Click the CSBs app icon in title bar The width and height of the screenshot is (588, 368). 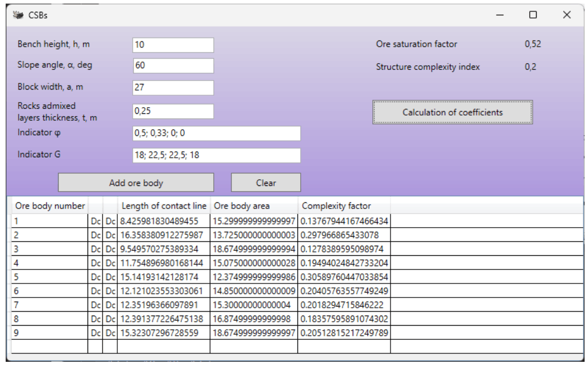(18, 15)
